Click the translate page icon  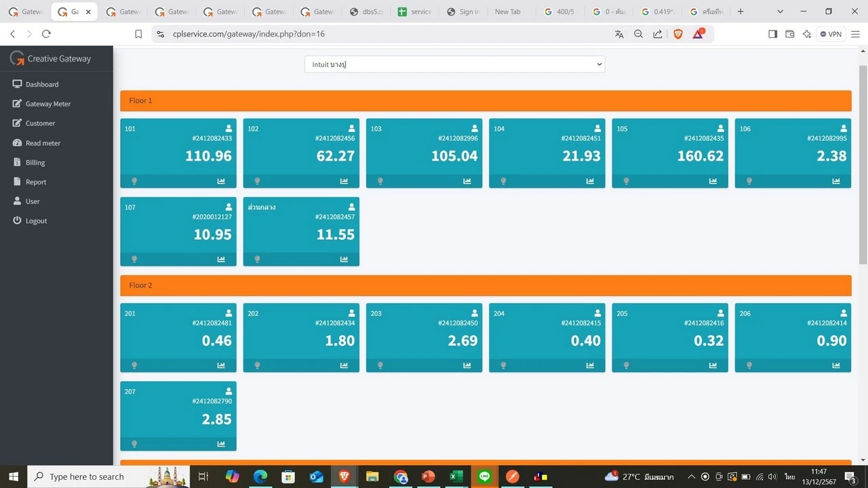coord(619,34)
